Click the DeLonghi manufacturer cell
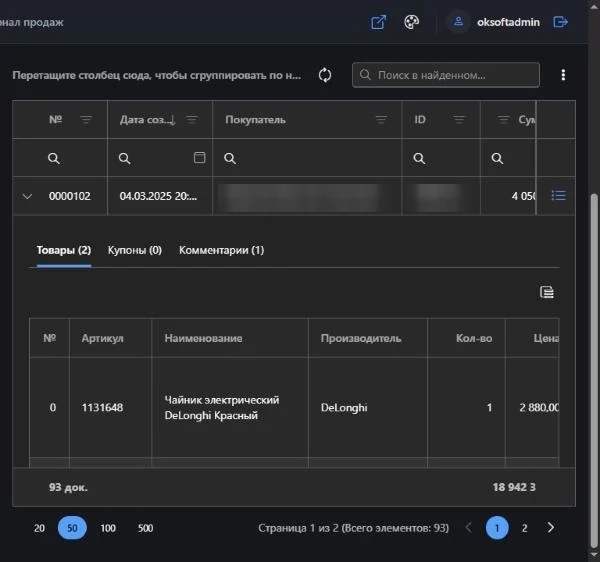 [344, 407]
